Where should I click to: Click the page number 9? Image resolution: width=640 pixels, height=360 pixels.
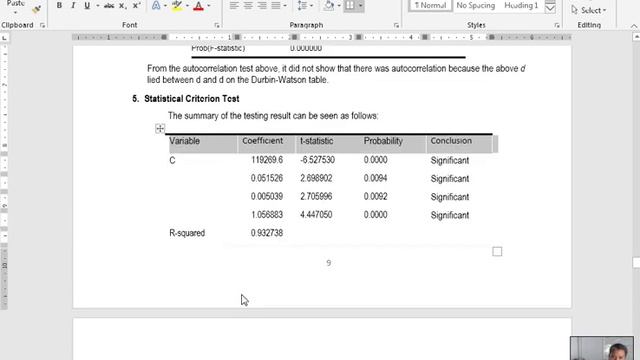(x=329, y=263)
